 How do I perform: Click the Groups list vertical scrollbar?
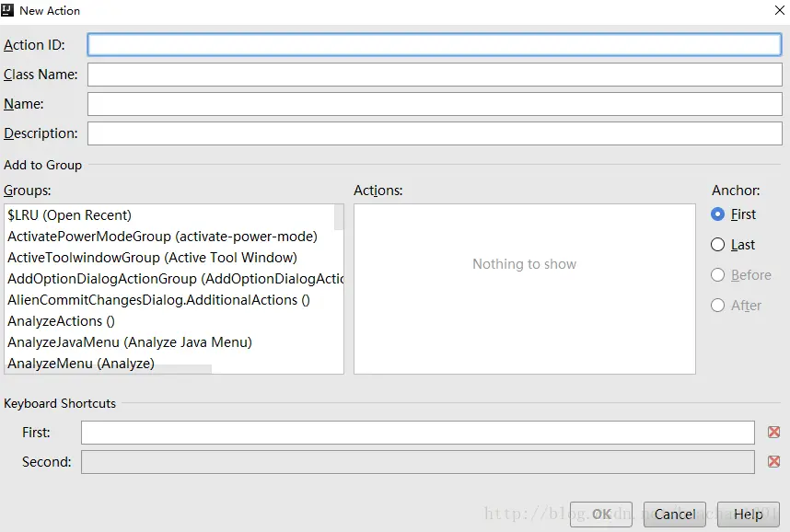click(339, 217)
